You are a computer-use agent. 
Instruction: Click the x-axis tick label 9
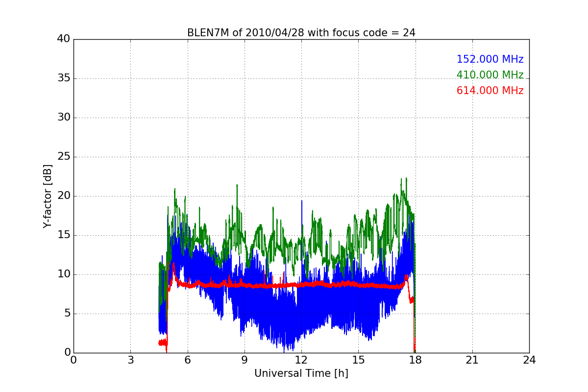[x=245, y=360]
